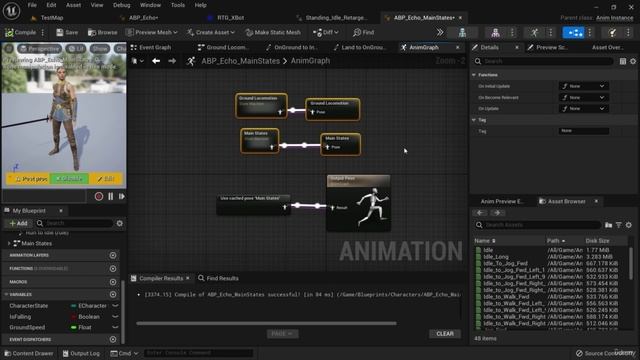640x360 pixels.
Task: Add a new Animation Layer
Action: 113,255
